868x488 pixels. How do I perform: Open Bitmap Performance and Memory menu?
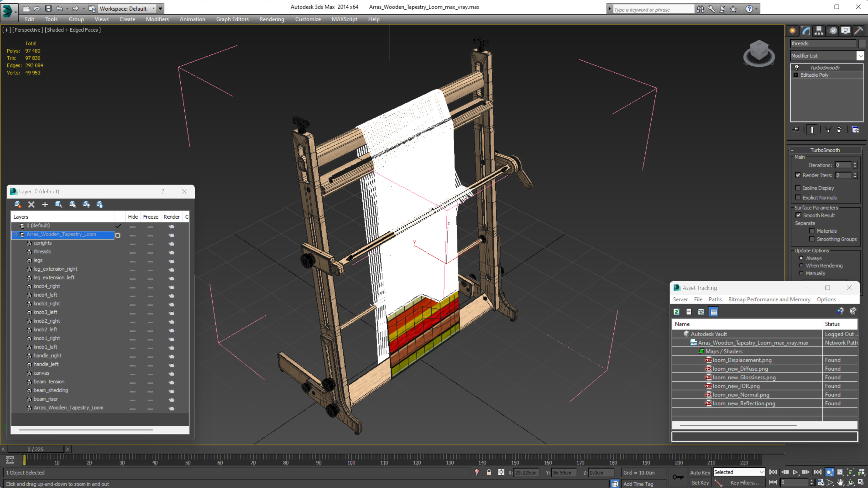[769, 299]
